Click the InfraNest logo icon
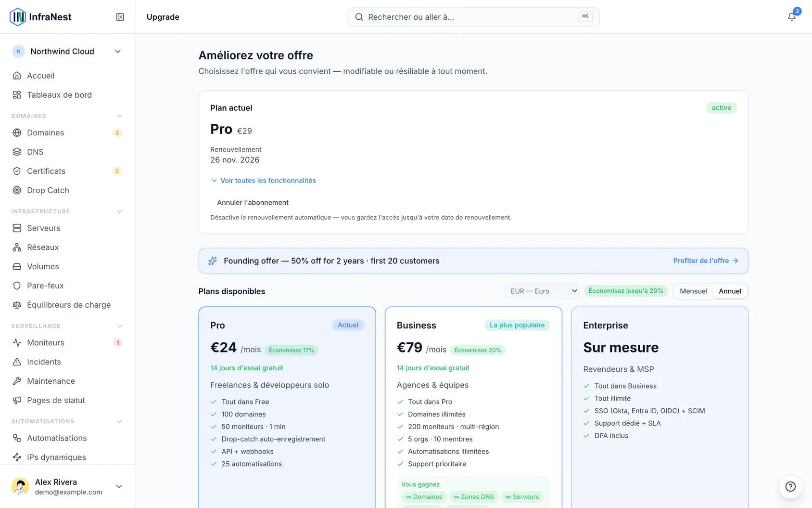Viewport: 812px width, 508px height. click(x=18, y=17)
